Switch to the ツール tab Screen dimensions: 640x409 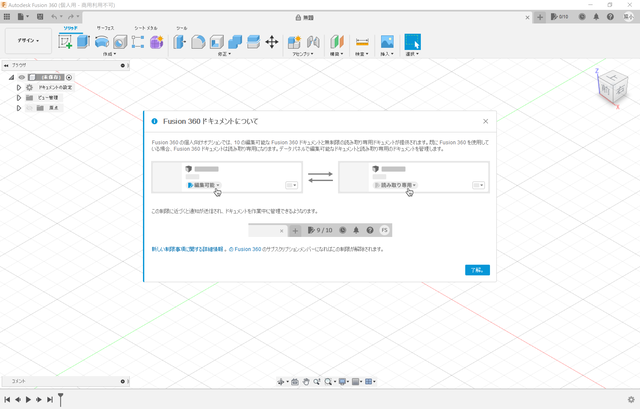(x=182, y=28)
